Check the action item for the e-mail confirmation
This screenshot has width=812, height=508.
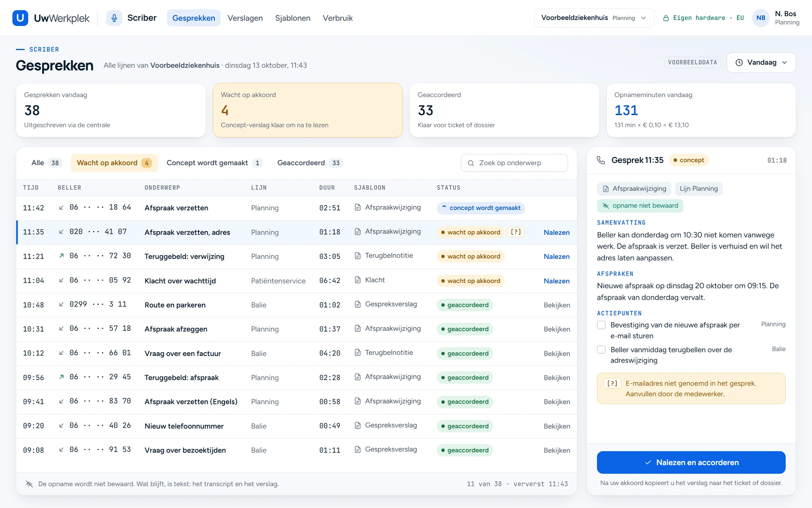601,325
